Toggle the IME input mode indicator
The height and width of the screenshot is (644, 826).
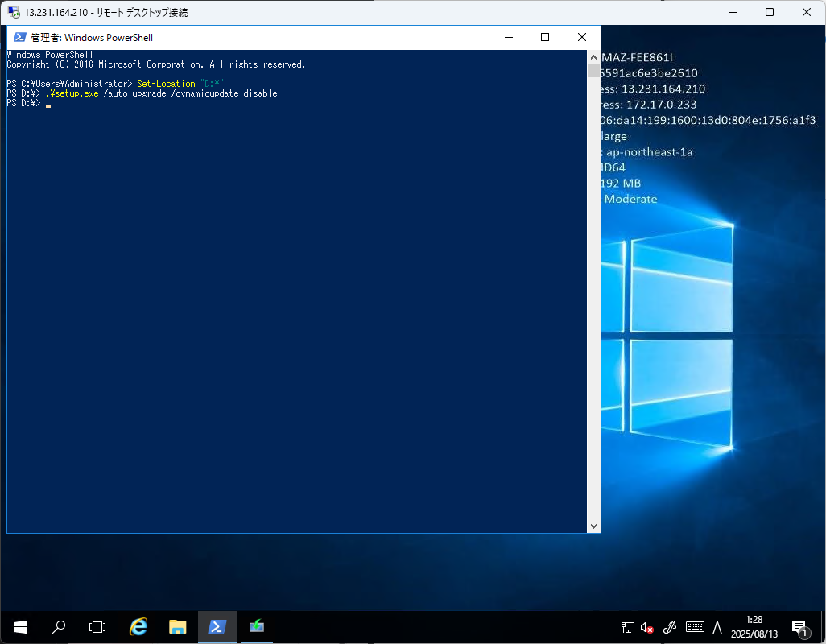[x=717, y=627]
